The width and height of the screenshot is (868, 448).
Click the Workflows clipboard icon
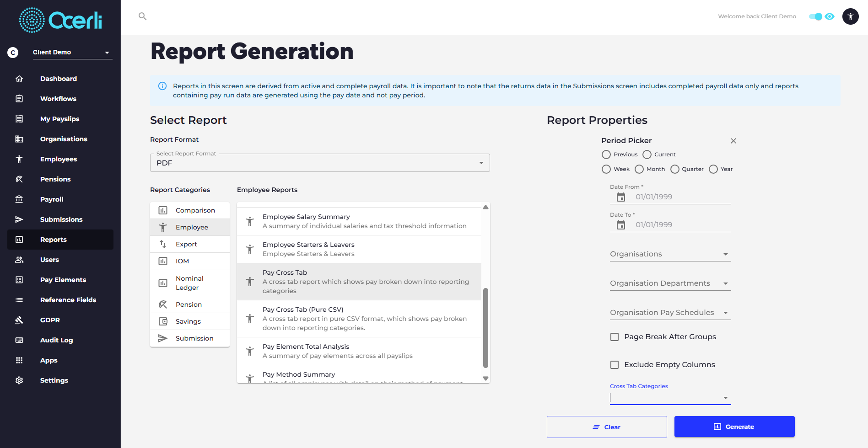tap(19, 99)
